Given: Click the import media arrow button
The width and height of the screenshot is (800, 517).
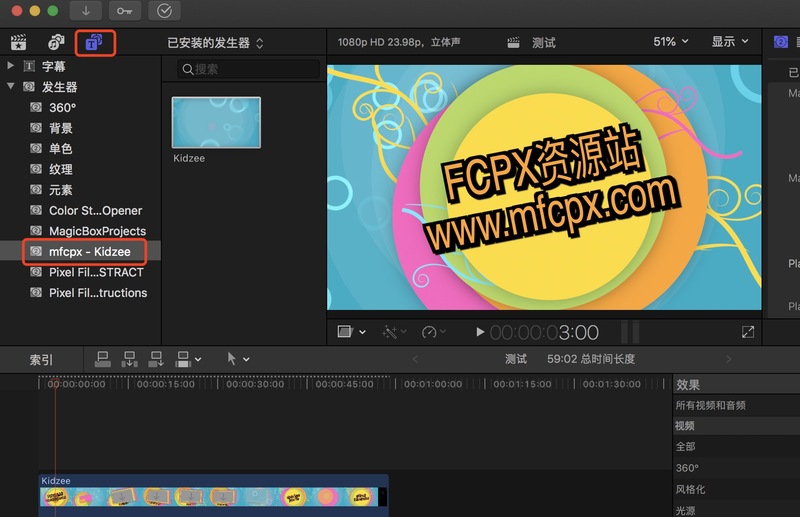Looking at the screenshot, I should tap(86, 11).
